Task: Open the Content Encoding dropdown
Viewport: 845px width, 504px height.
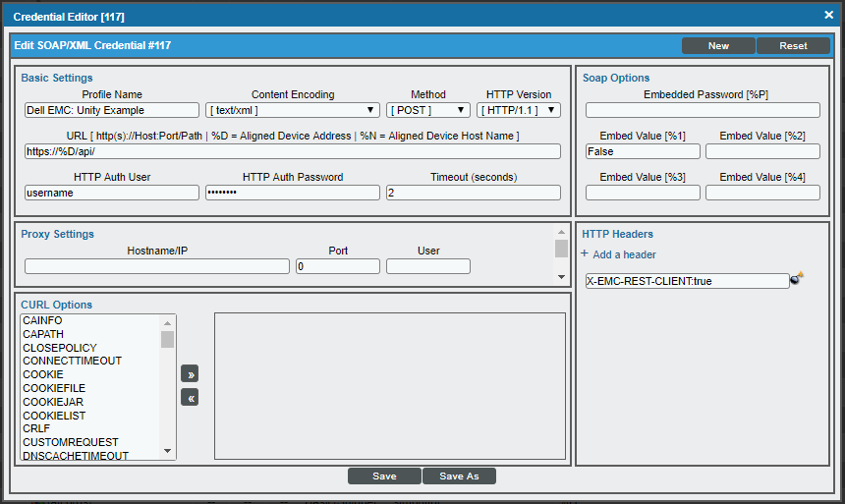Action: (293, 110)
